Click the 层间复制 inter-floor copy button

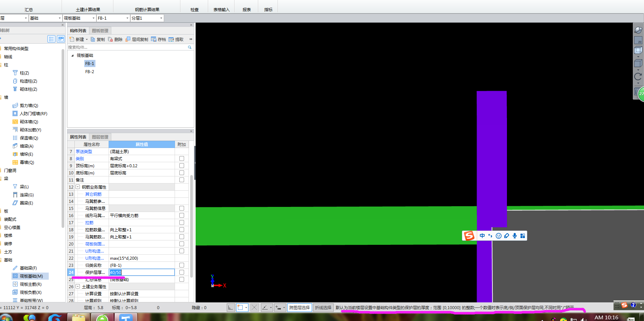137,39
